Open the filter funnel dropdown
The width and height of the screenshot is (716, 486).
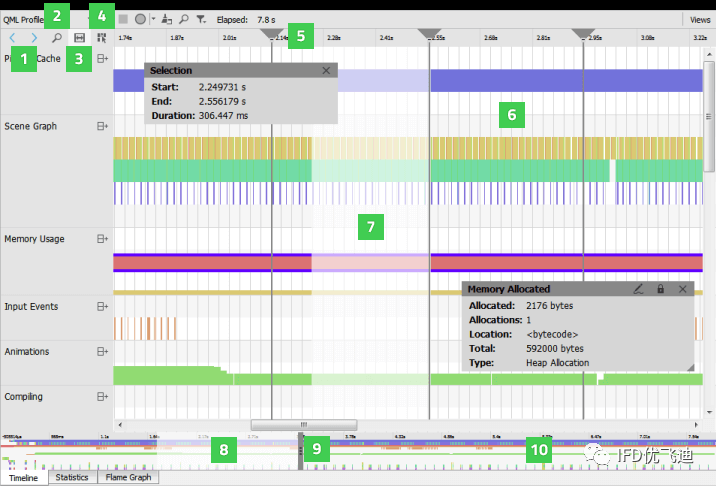(x=201, y=19)
